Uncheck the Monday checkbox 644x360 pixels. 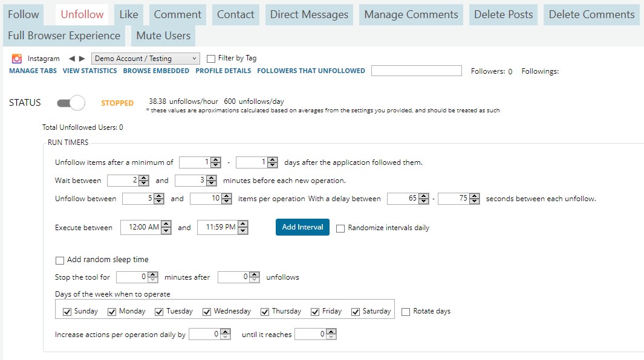(x=112, y=312)
